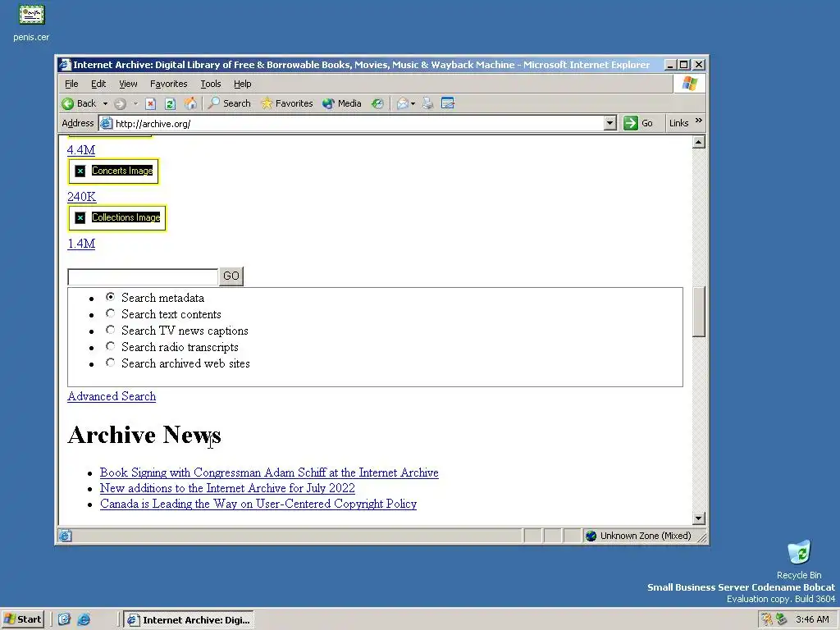Click the 240K link
Image resolution: width=840 pixels, height=630 pixels.
81,197
